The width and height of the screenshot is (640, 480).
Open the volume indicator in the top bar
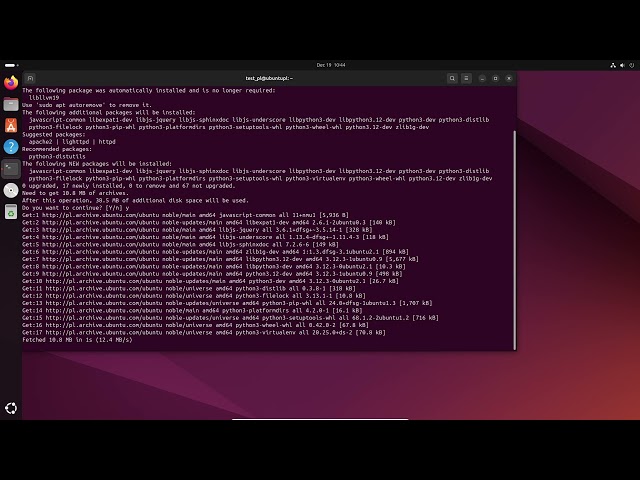(x=622, y=65)
